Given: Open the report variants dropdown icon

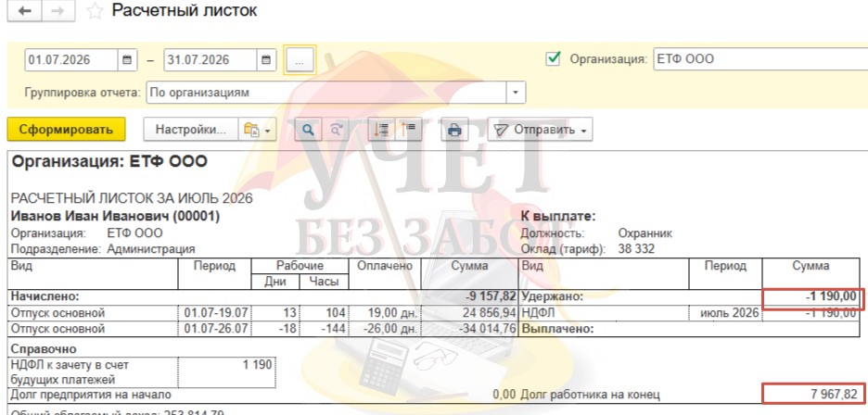Looking at the screenshot, I should (x=258, y=130).
